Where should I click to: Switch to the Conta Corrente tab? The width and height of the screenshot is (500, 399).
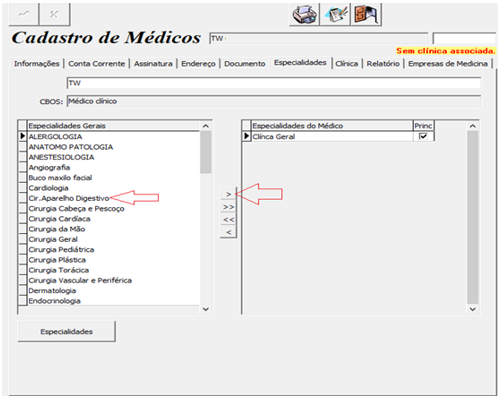pyautogui.click(x=97, y=63)
